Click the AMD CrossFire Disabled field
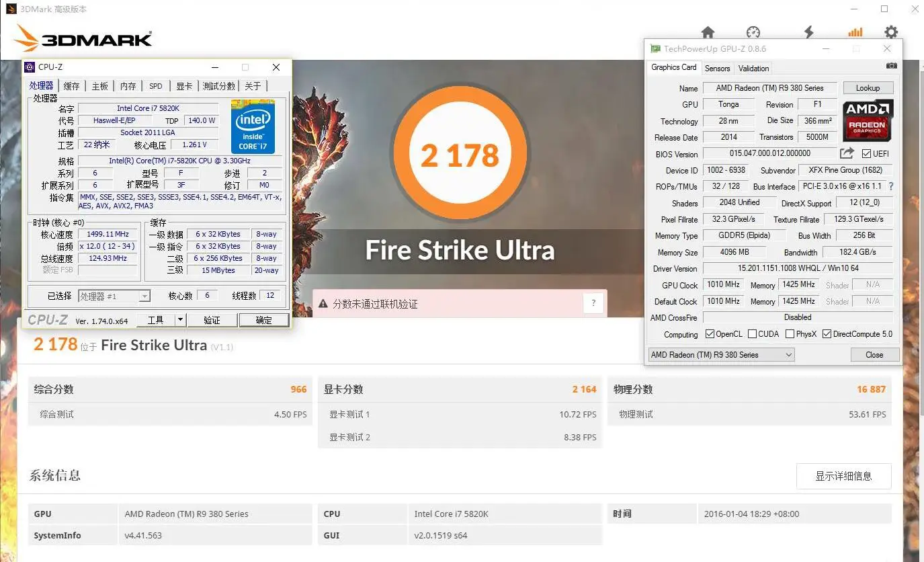This screenshot has height=562, width=924. coord(798,317)
